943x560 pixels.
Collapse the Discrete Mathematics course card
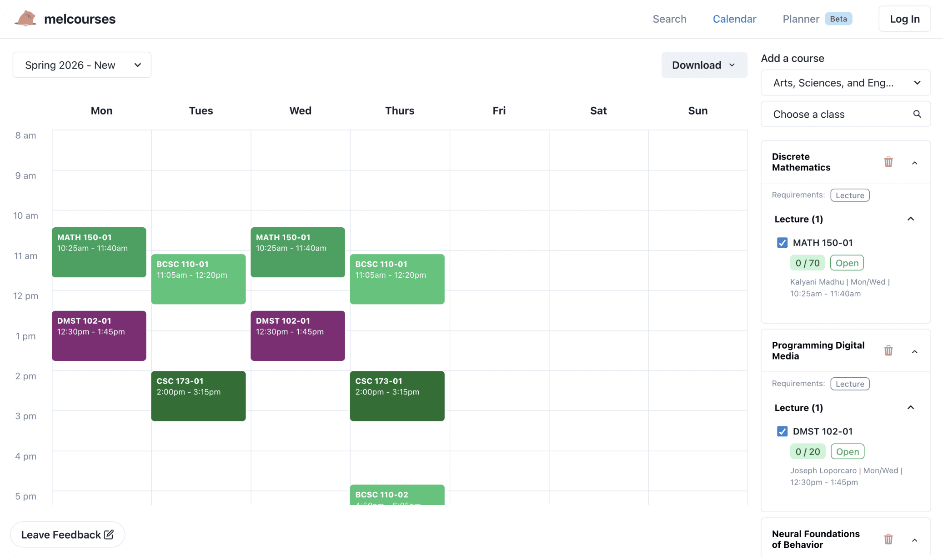[x=915, y=163]
